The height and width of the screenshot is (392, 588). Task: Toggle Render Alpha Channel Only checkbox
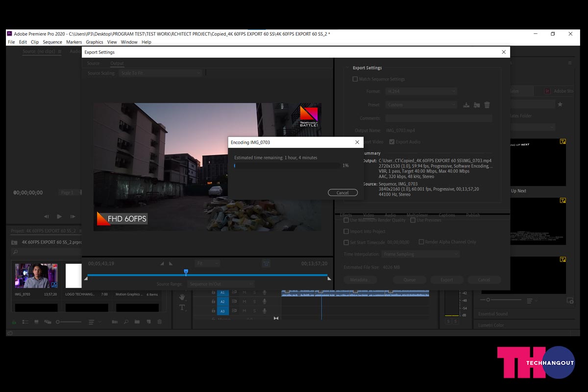(421, 242)
